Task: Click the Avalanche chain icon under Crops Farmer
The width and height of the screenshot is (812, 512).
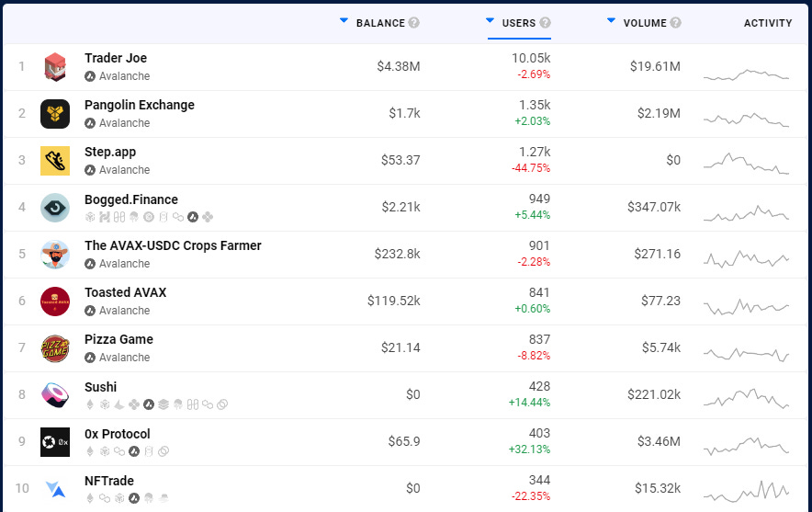Action: point(90,264)
